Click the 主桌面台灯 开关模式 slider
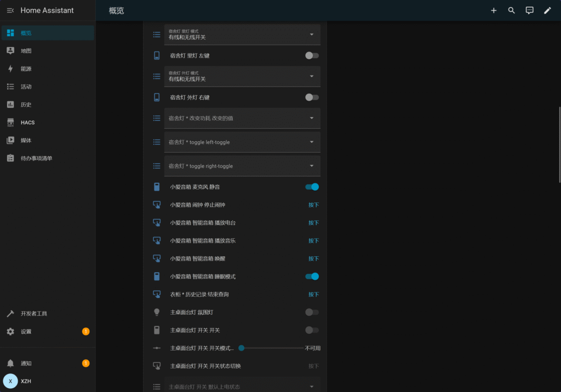561x392 pixels. 271,348
